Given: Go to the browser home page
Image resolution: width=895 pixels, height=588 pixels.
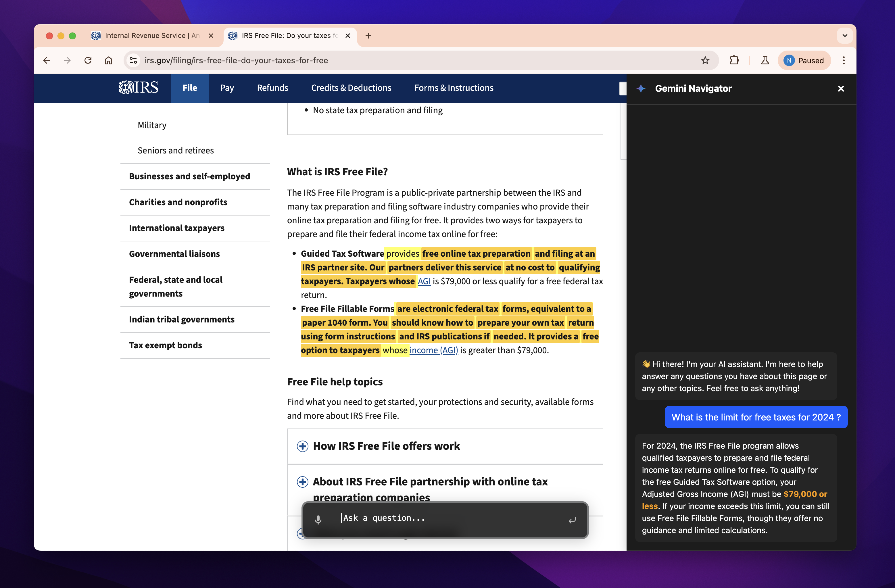Looking at the screenshot, I should click(x=109, y=61).
